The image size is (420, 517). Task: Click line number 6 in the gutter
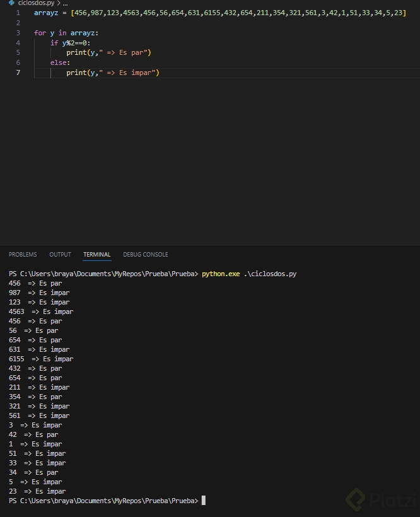pyautogui.click(x=18, y=62)
